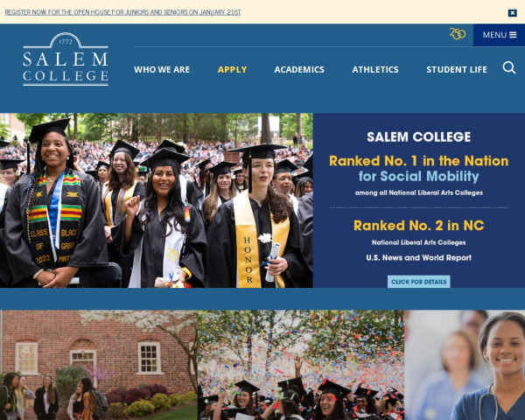Viewport: 525px width, 420px height.
Task: Open the confetti graduation celebration photo
Action: (x=301, y=365)
